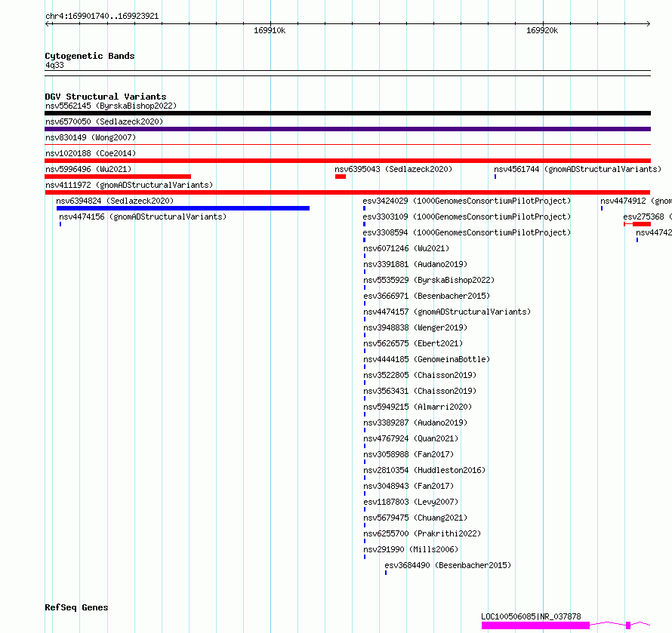Open esv3684490 (Besenbacher2015) label
Image resolution: width=672 pixels, height=633 pixels.
448,565
